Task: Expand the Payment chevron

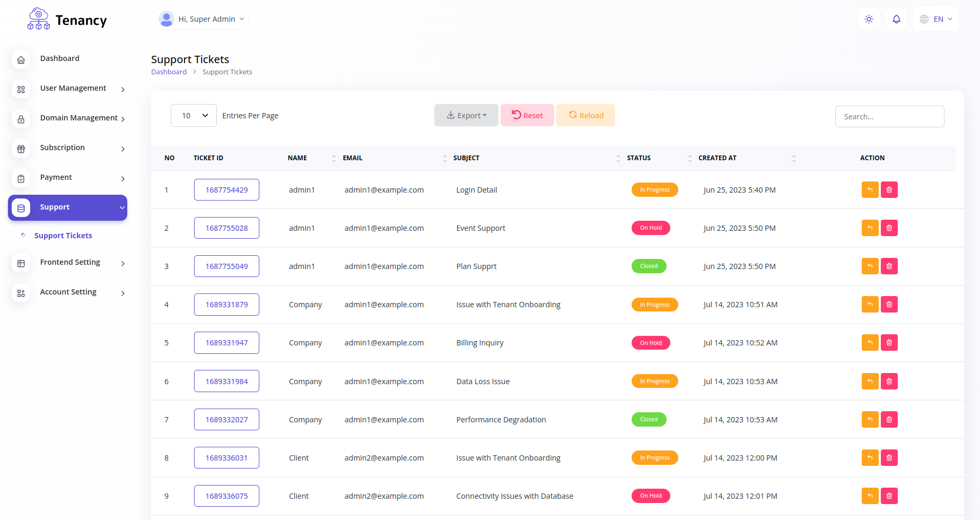Action: click(122, 179)
